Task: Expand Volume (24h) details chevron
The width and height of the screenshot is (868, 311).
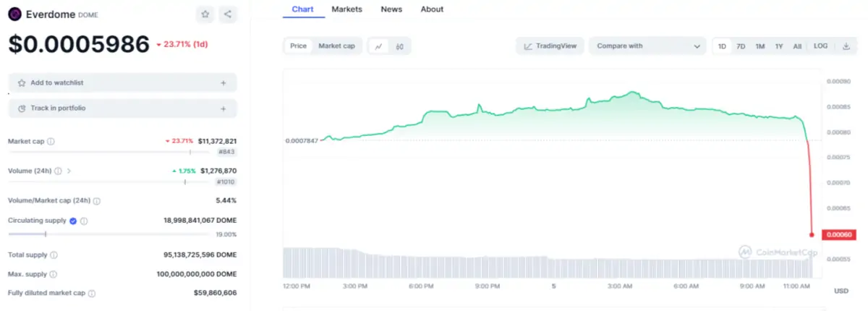Action: (x=69, y=171)
